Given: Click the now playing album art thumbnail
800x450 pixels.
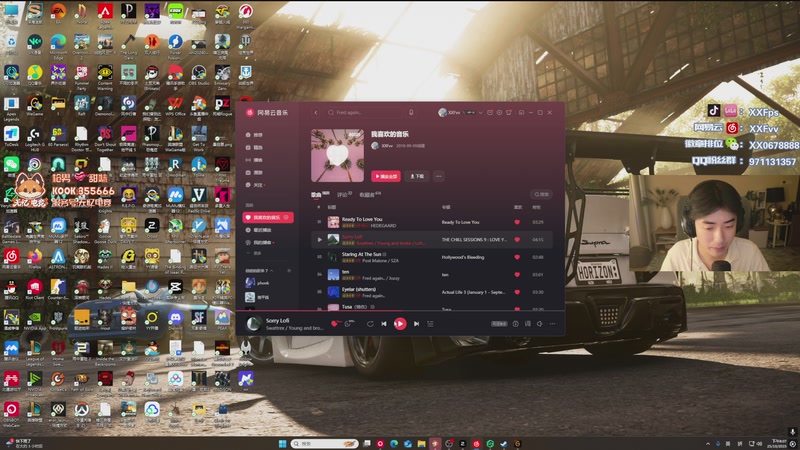Looking at the screenshot, I should pos(253,323).
